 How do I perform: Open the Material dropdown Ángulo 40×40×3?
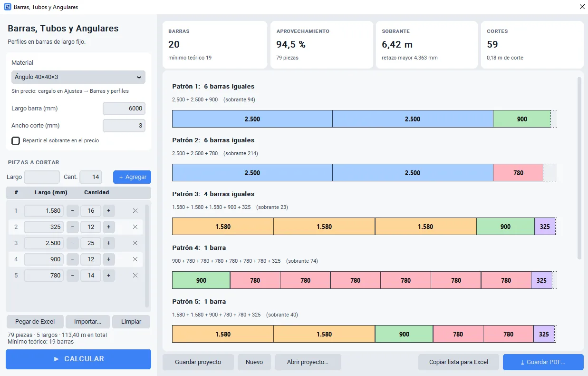point(78,77)
